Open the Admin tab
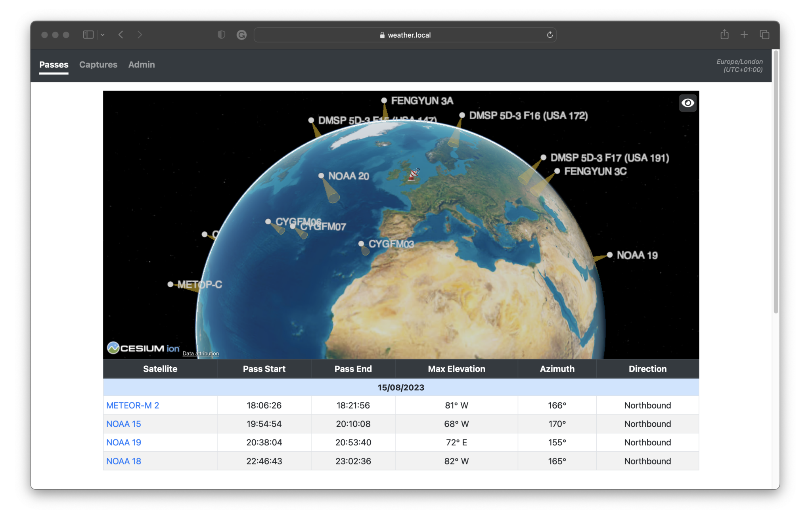The width and height of the screenshot is (812, 527). tap(141, 65)
